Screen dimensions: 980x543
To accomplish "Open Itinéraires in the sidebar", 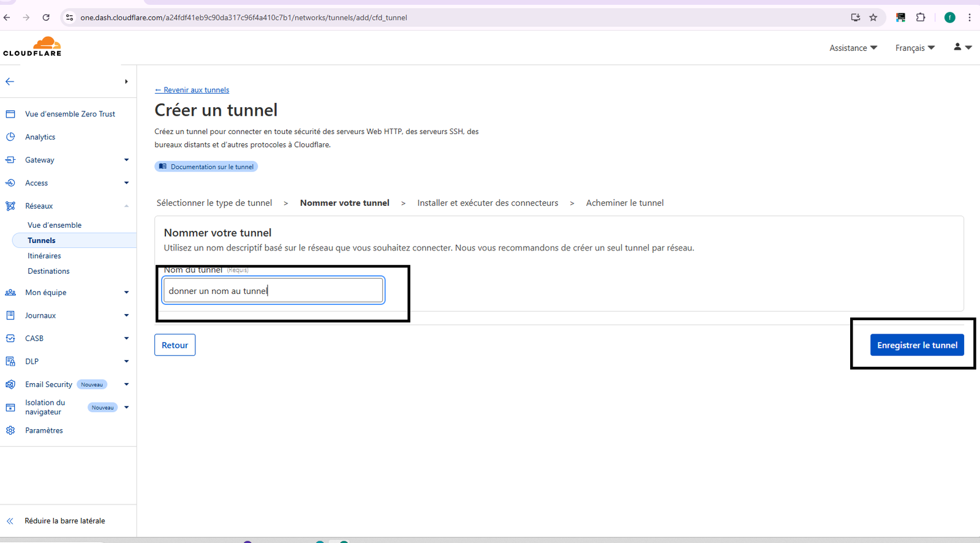I will [x=44, y=256].
